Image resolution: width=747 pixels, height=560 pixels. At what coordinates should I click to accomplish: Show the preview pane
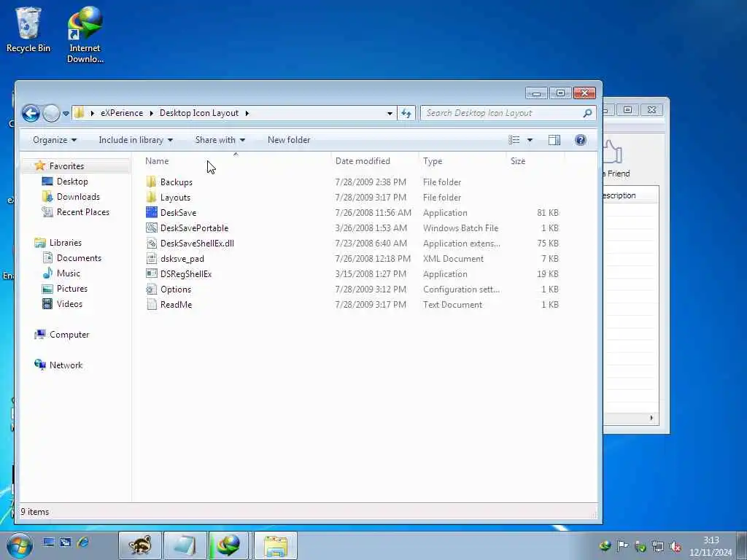pyautogui.click(x=554, y=140)
